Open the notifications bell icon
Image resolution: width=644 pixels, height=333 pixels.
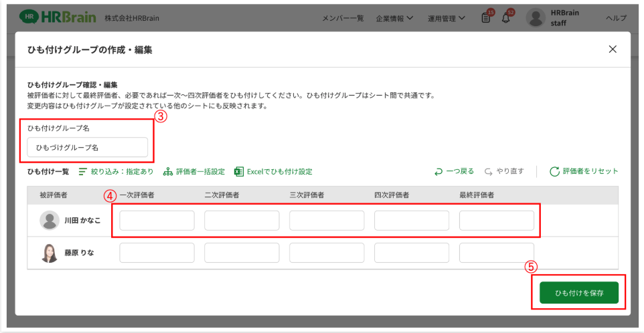pyautogui.click(x=506, y=18)
